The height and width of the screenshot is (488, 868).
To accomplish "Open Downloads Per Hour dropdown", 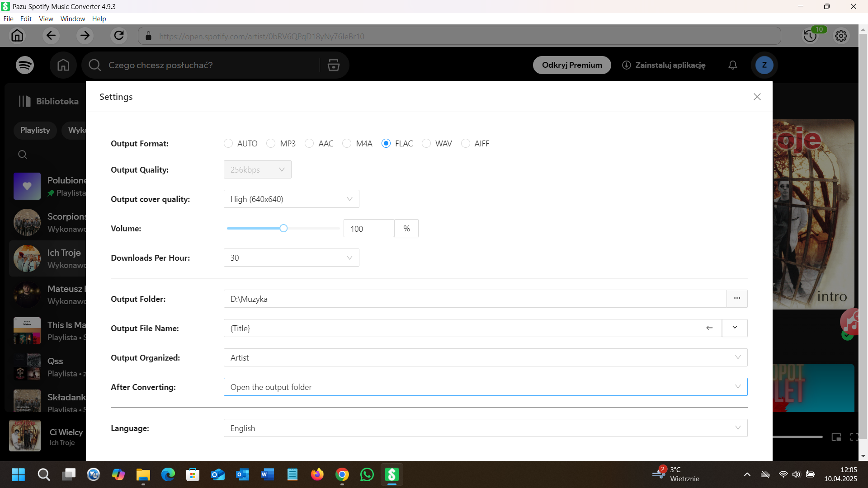I will coord(291,258).
